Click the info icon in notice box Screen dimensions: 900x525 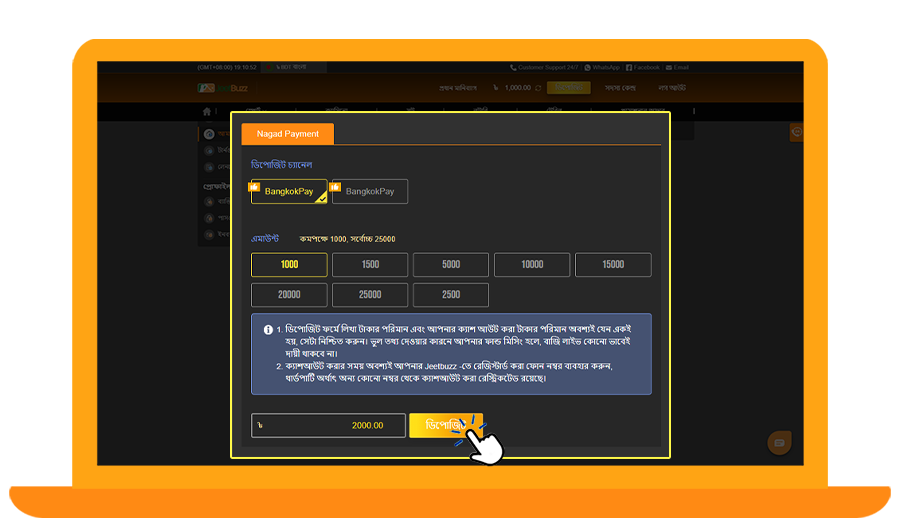(x=268, y=329)
